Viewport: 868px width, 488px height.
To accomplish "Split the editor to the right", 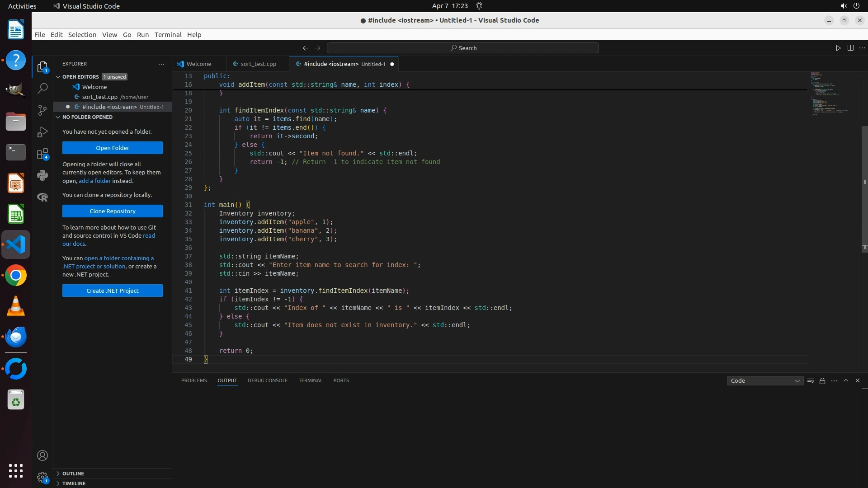I will pyautogui.click(x=850, y=48).
